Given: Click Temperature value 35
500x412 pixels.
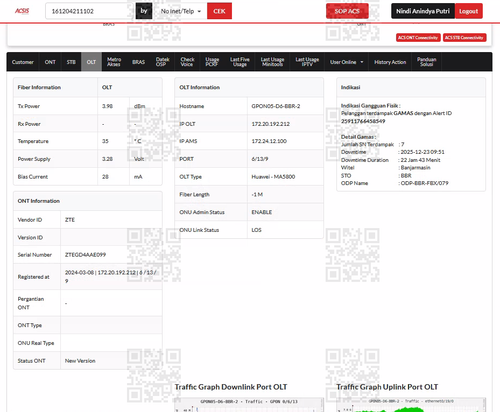Looking at the screenshot, I should click(x=105, y=141).
